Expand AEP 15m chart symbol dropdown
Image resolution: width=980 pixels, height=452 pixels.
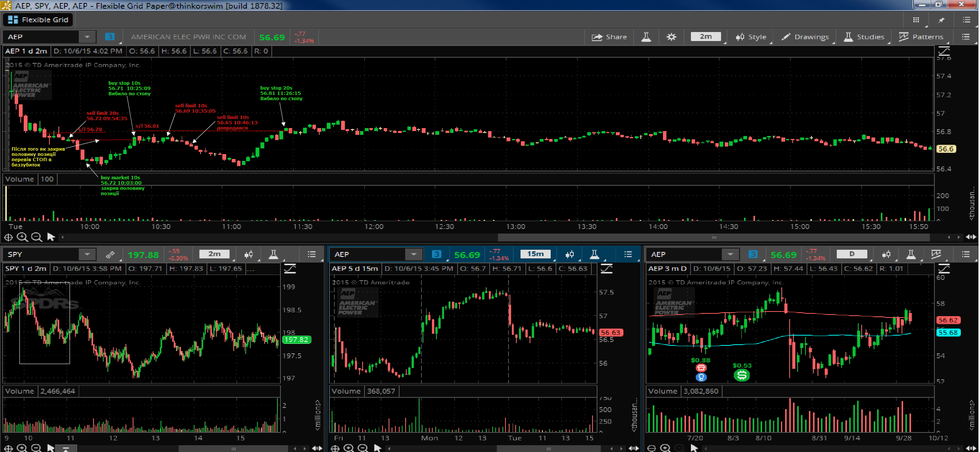[414, 254]
